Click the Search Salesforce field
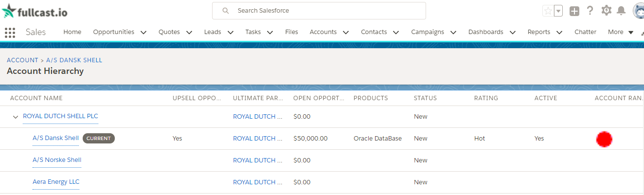This screenshot has width=644, height=195. tap(319, 10)
